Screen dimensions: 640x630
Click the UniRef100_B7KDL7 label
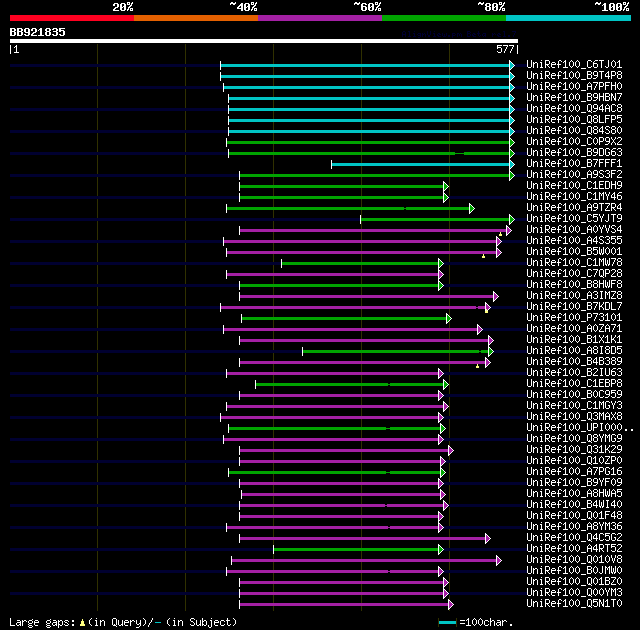(574, 307)
